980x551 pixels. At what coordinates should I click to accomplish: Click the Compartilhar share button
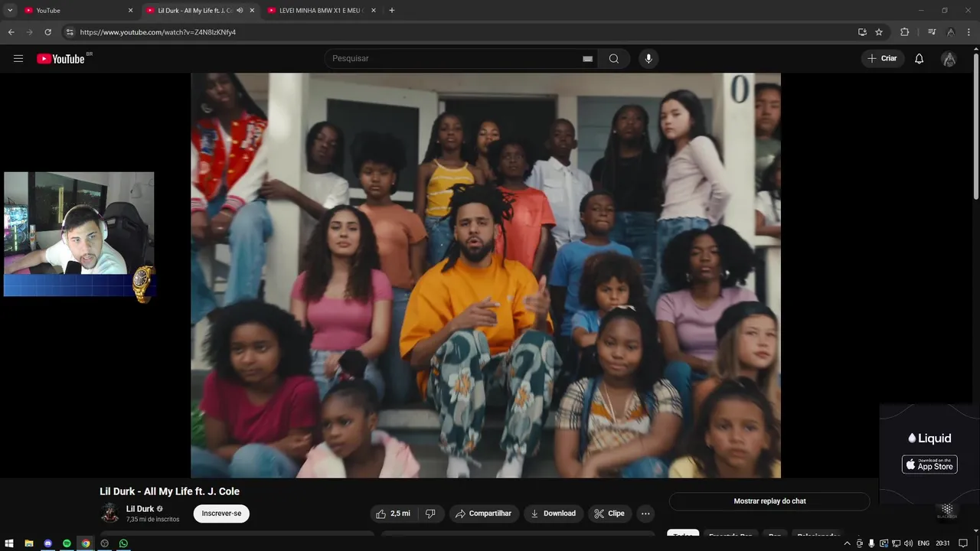click(483, 514)
